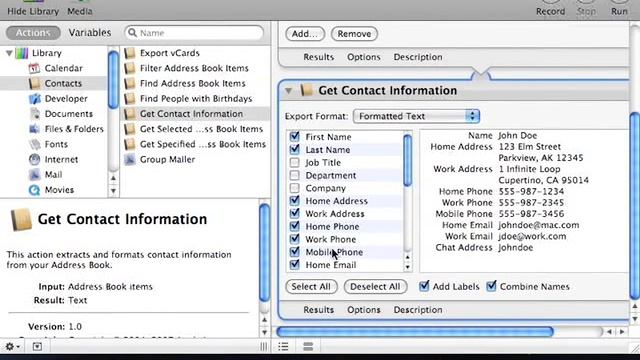Click the Remove button
Screen dimensions: 640x360
coord(354,34)
